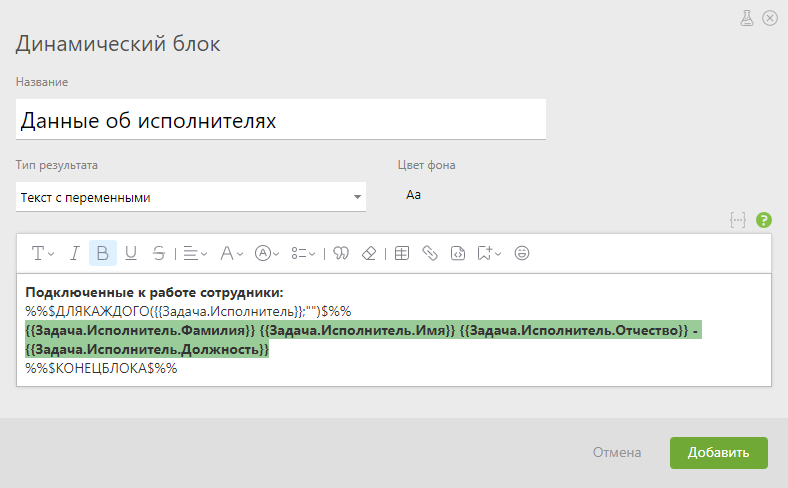
Task: Click the {{Задача.Исполнитель.Должность}} variable
Action: coord(147,349)
